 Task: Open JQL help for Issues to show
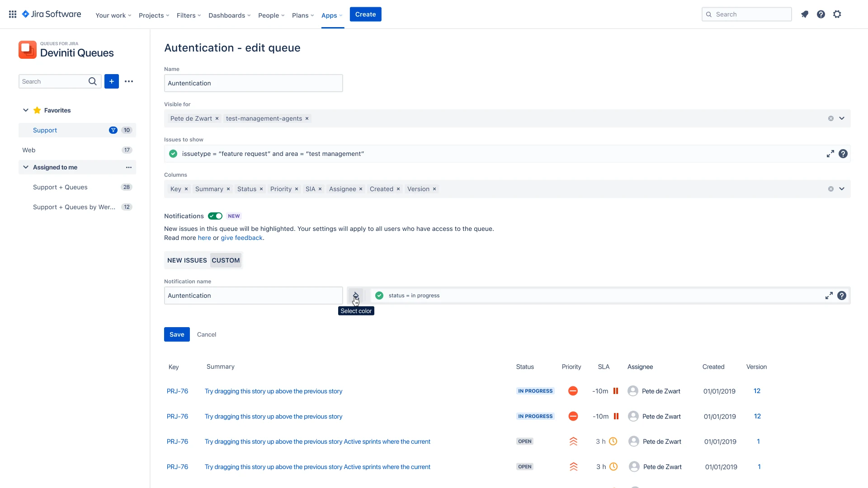(x=843, y=154)
